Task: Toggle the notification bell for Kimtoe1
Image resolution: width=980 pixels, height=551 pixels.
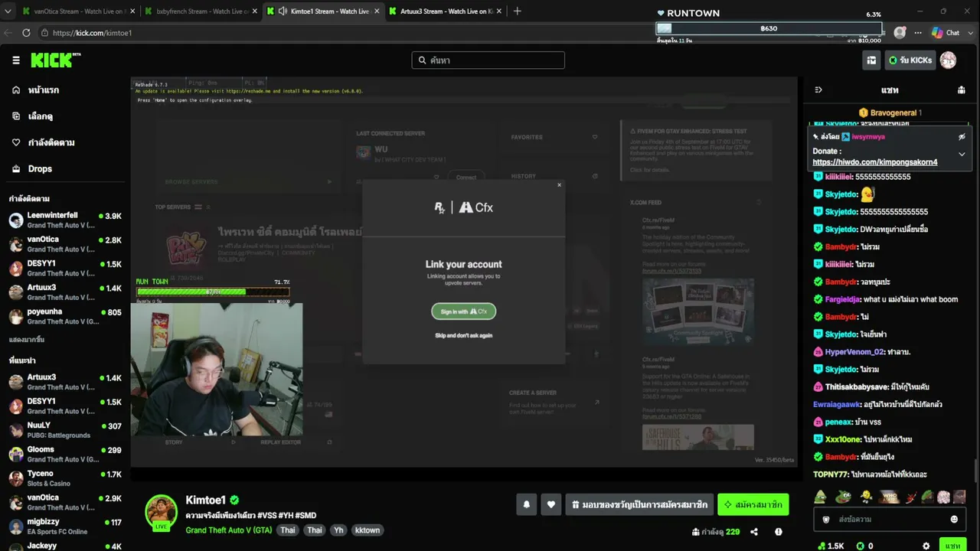Action: (527, 504)
